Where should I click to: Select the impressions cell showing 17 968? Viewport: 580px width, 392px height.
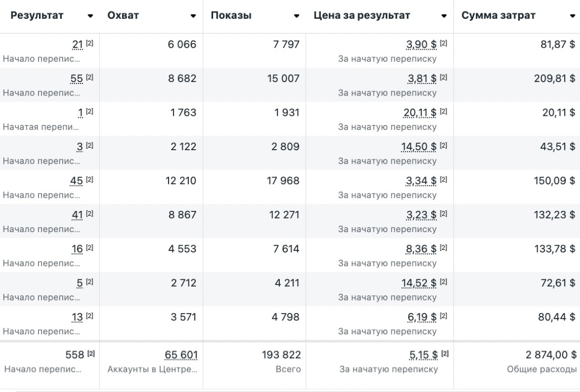tap(283, 181)
